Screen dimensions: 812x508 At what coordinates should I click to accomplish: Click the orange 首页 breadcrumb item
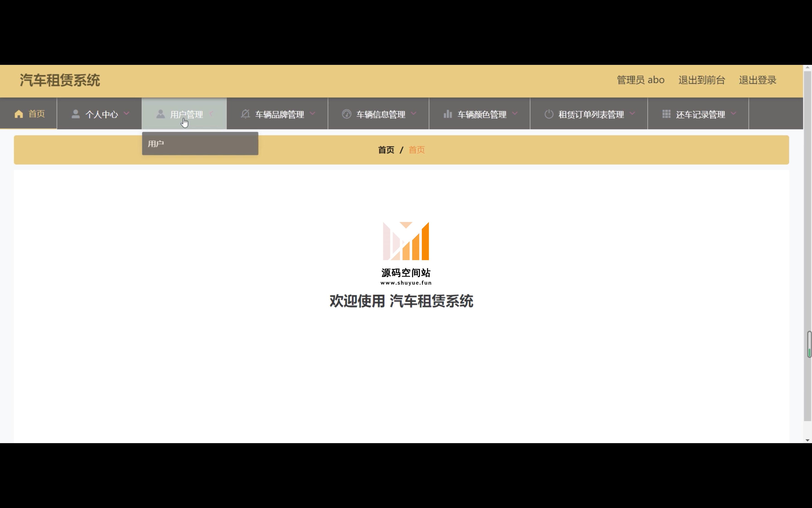pos(417,150)
